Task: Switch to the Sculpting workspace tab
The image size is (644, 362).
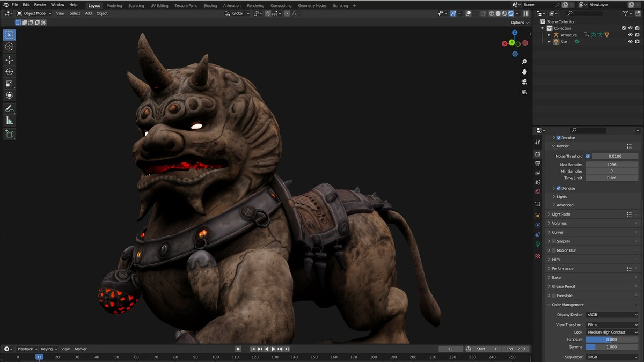Action: click(136, 5)
